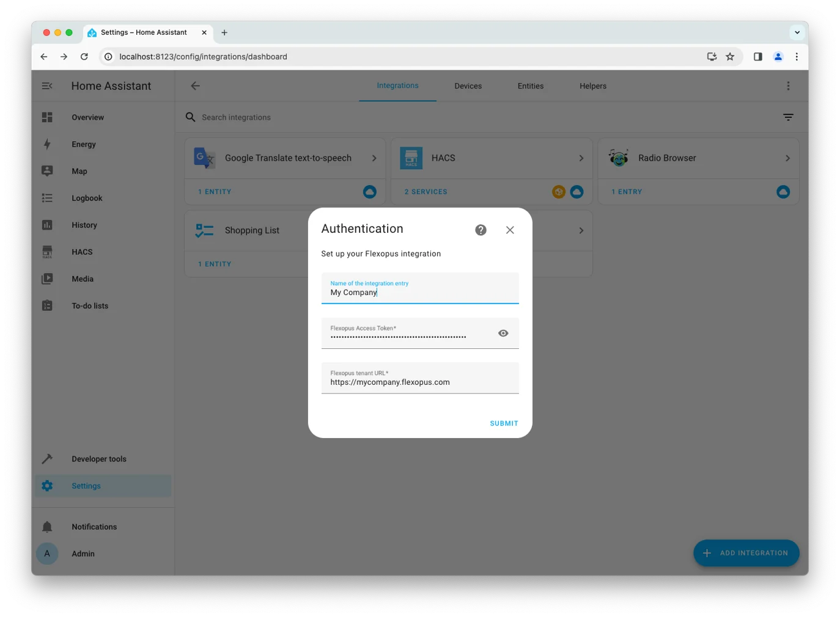Switch to the Devices tab
The width and height of the screenshot is (840, 617).
pos(468,86)
